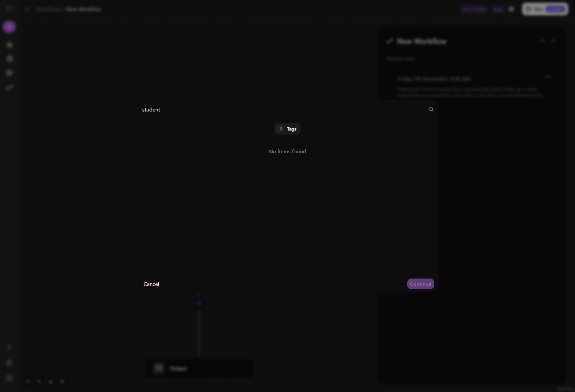575x392 pixels.
Task: Click the Run button in the top-right
Action: pyautogui.click(x=545, y=9)
